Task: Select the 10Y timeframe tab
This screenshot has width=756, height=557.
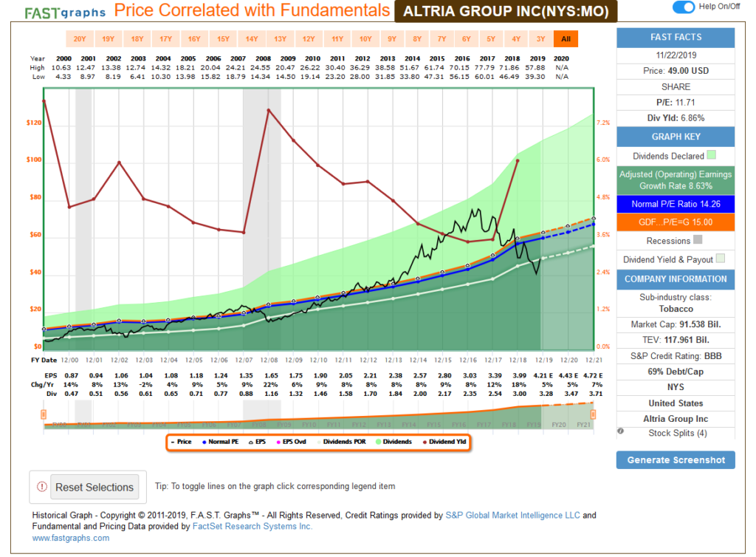Action: (x=365, y=39)
